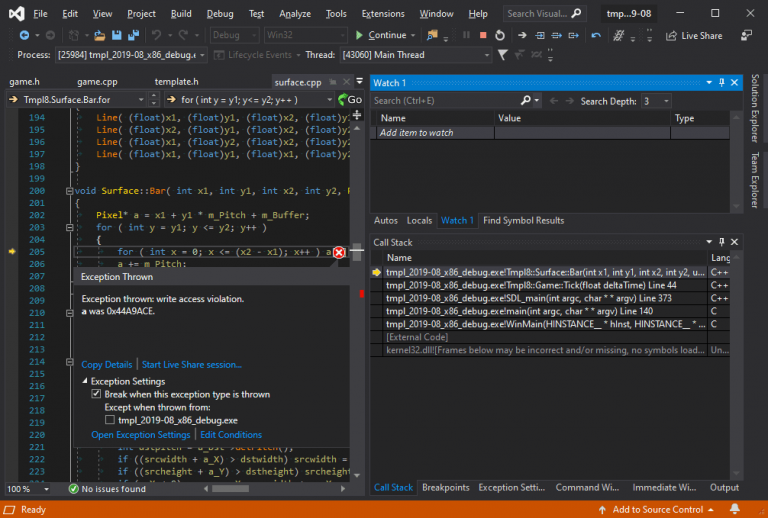Click the Live Share button
The width and height of the screenshot is (768, 518).
click(694, 36)
